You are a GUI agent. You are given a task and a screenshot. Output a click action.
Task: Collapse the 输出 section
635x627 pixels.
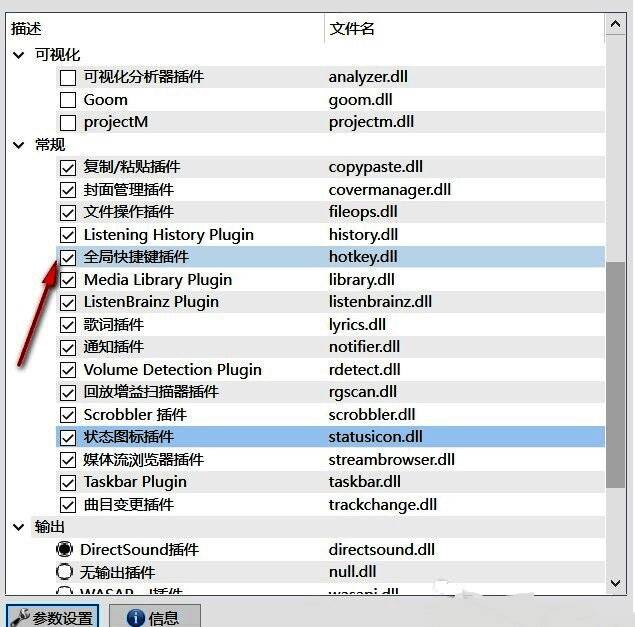pyautogui.click(x=19, y=527)
